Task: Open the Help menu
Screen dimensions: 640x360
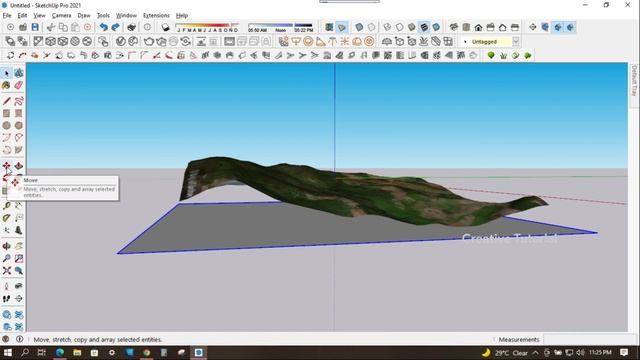Action: [182, 16]
